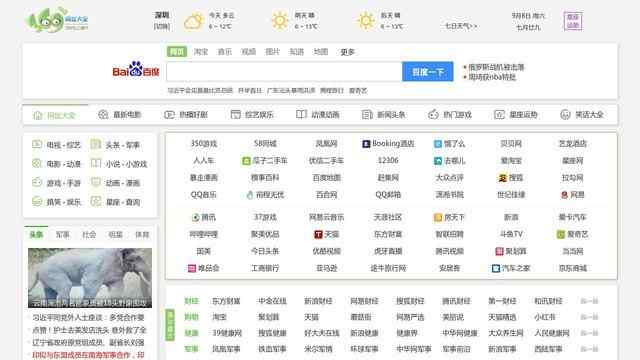Open the 网易 link with red icon
Viewport: 640px width, 360px height.
coord(572,195)
